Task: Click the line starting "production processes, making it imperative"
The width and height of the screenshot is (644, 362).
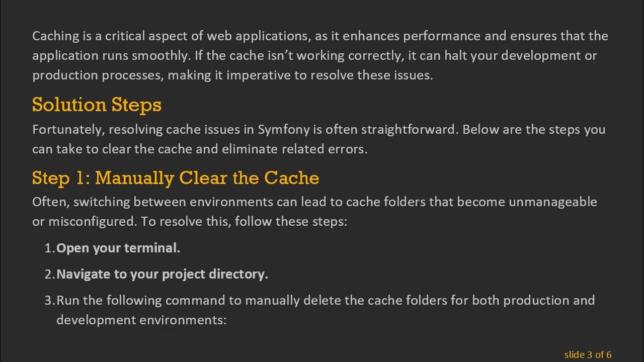Action: [x=232, y=75]
